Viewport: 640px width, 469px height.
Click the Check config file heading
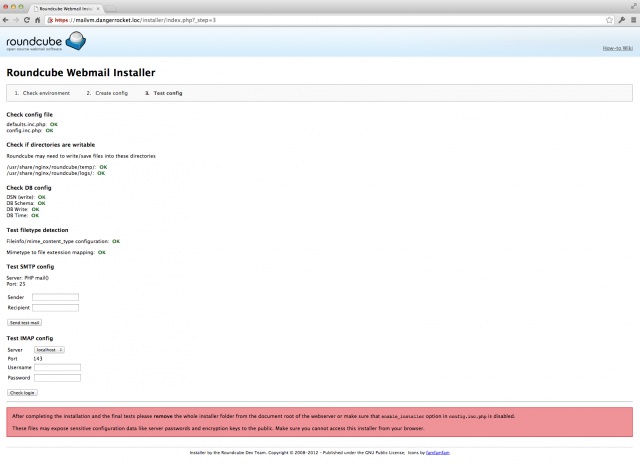point(29,115)
